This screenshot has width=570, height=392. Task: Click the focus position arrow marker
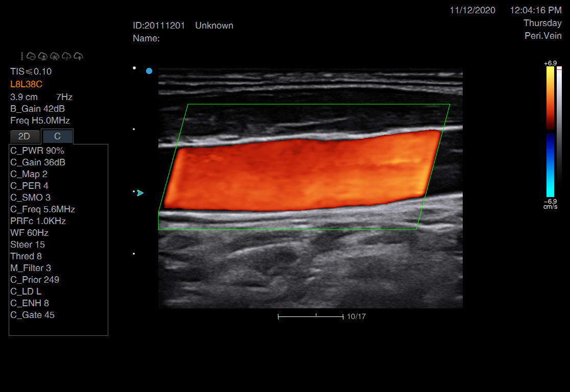[140, 193]
